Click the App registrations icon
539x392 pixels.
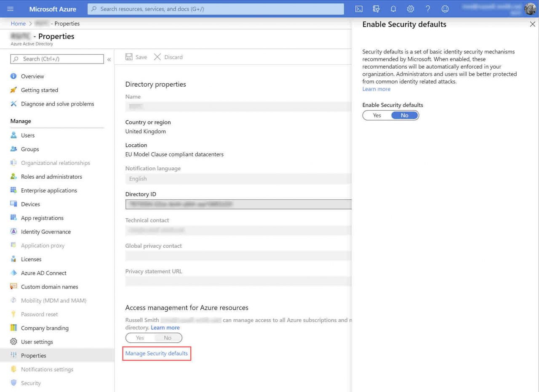pyautogui.click(x=13, y=218)
